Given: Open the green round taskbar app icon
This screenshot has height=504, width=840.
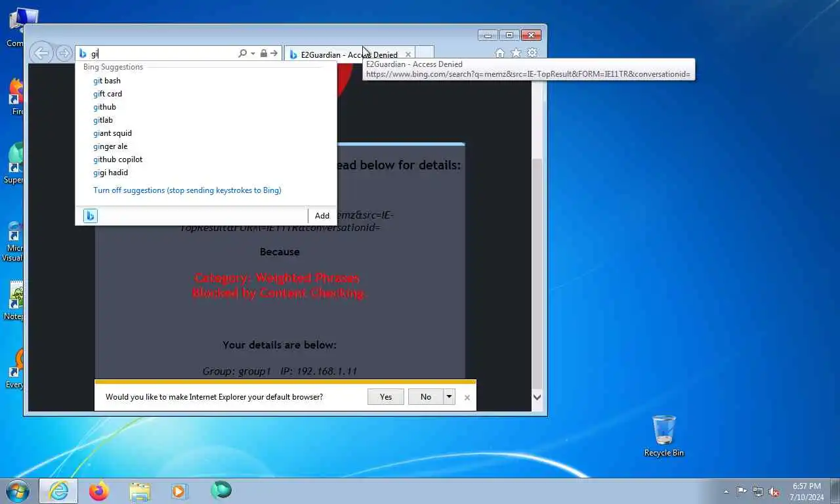Looking at the screenshot, I should [x=221, y=490].
